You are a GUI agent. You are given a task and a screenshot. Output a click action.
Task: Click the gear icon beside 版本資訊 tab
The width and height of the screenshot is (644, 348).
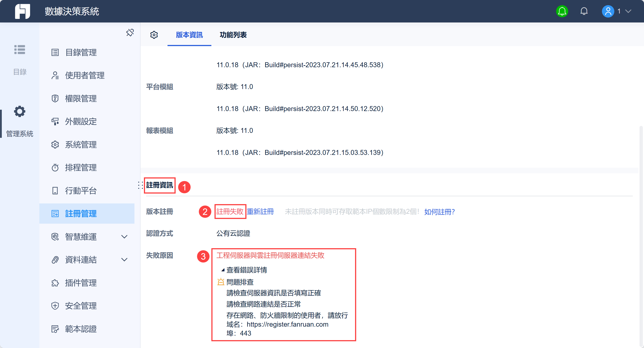154,35
